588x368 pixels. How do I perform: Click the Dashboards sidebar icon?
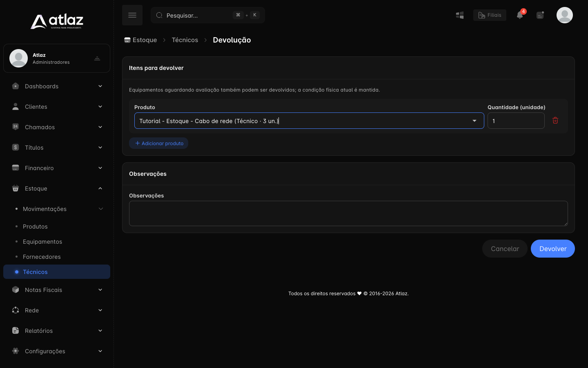[x=16, y=86]
